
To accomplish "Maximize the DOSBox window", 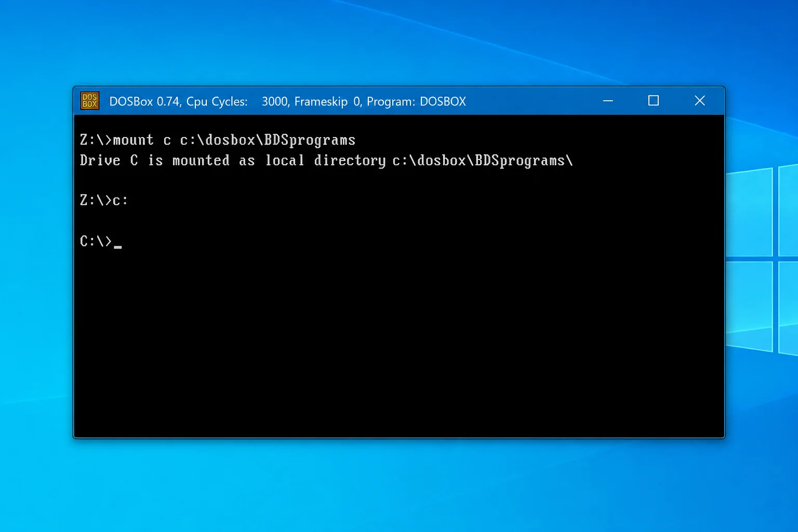I will (654, 101).
